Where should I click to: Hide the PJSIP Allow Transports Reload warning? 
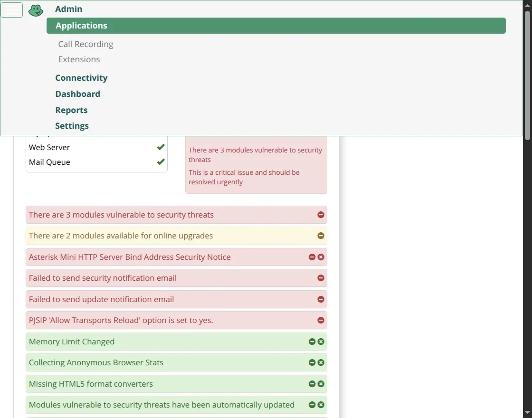[x=321, y=320]
